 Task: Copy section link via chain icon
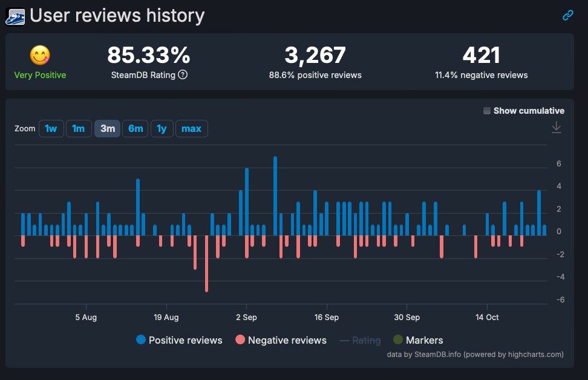pyautogui.click(x=567, y=16)
